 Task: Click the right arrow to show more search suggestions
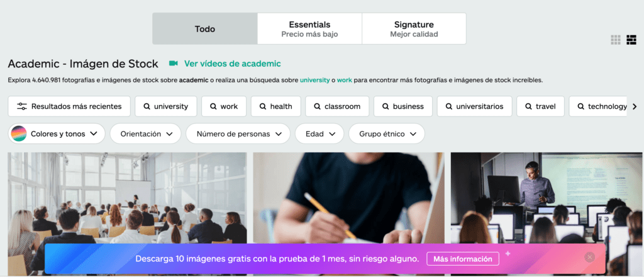635,106
